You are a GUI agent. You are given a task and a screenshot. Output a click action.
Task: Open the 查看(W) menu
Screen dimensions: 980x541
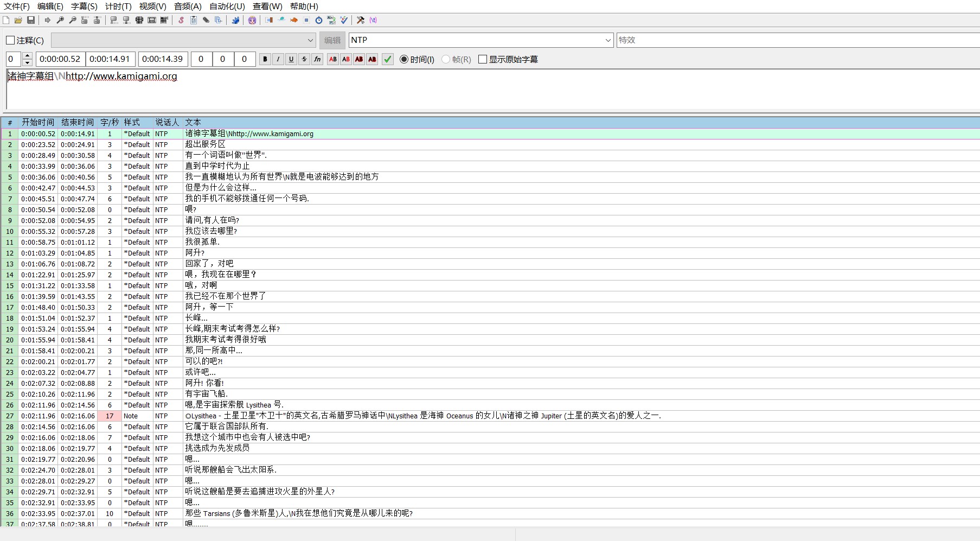tap(267, 7)
